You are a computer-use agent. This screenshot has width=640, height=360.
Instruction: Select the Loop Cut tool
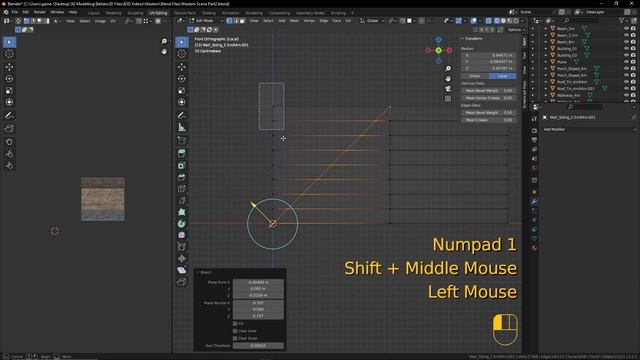tap(182, 189)
